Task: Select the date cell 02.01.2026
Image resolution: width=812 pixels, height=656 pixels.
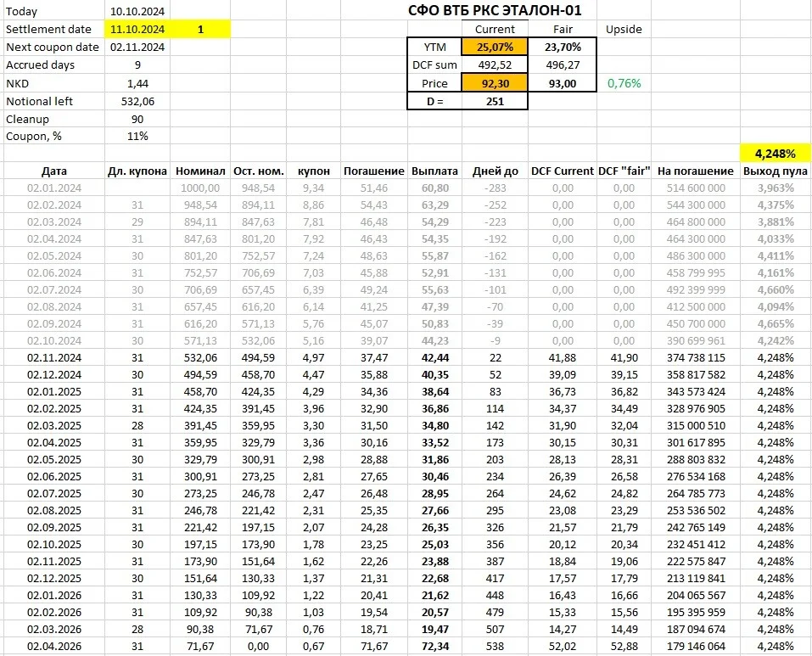Action: 54,596
